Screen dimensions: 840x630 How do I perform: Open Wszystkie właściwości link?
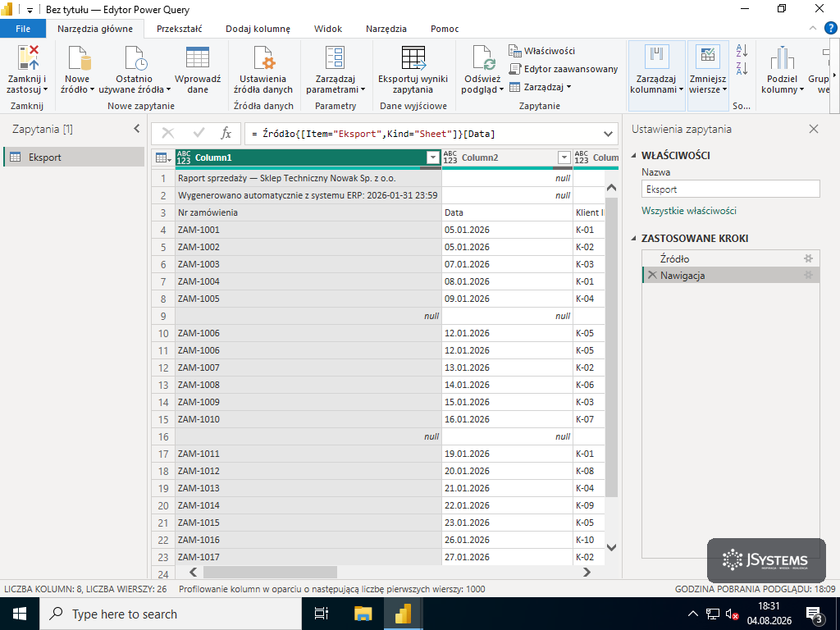coord(689,211)
